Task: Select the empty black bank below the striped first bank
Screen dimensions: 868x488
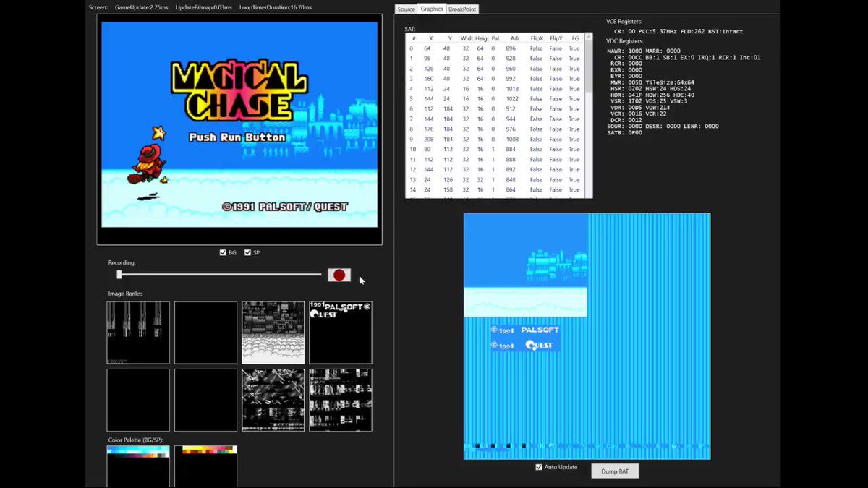Action: 138,400
